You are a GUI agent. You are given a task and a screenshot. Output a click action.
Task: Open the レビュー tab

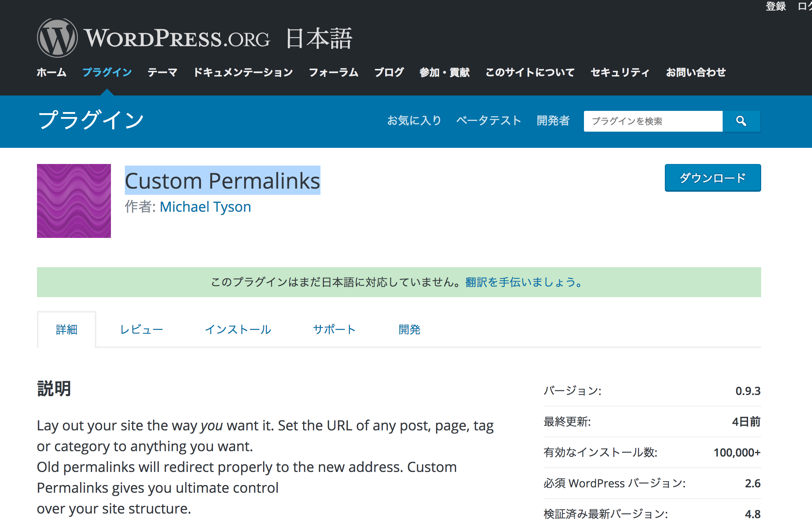[x=141, y=330]
